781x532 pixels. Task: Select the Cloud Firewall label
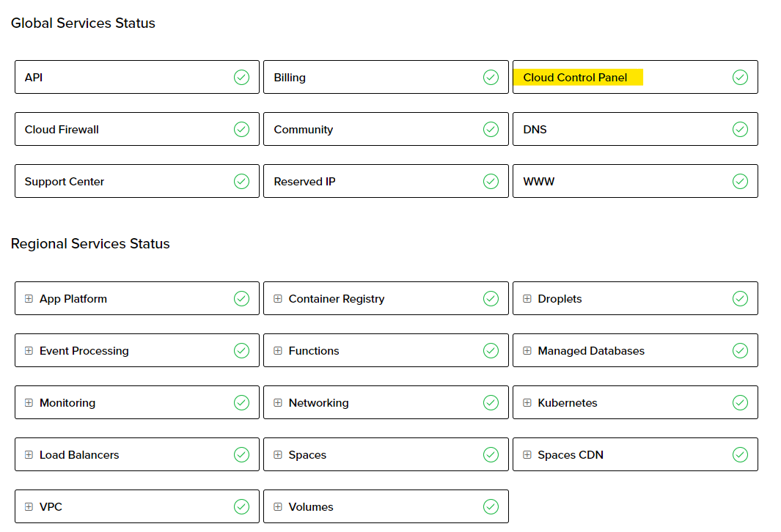(x=62, y=130)
